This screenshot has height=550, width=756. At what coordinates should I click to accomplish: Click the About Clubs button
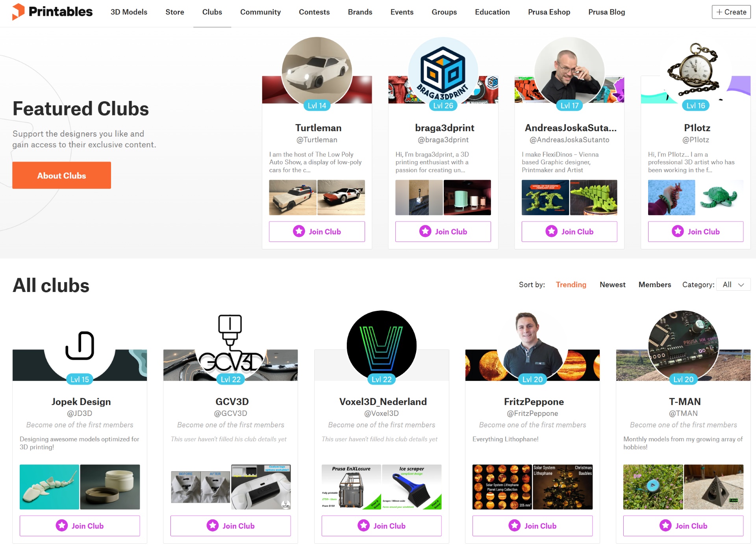pyautogui.click(x=61, y=175)
